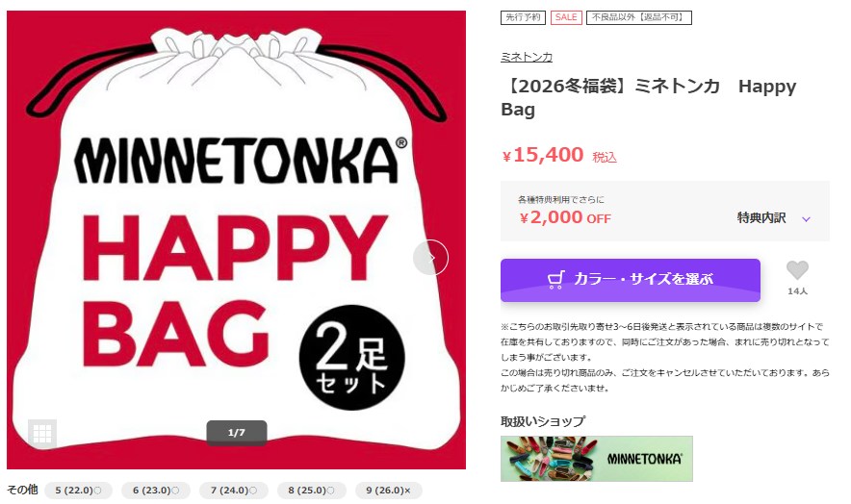This screenshot has width=851, height=504.
Task: Choose size 7 (24.0)
Action: pyautogui.click(x=234, y=490)
